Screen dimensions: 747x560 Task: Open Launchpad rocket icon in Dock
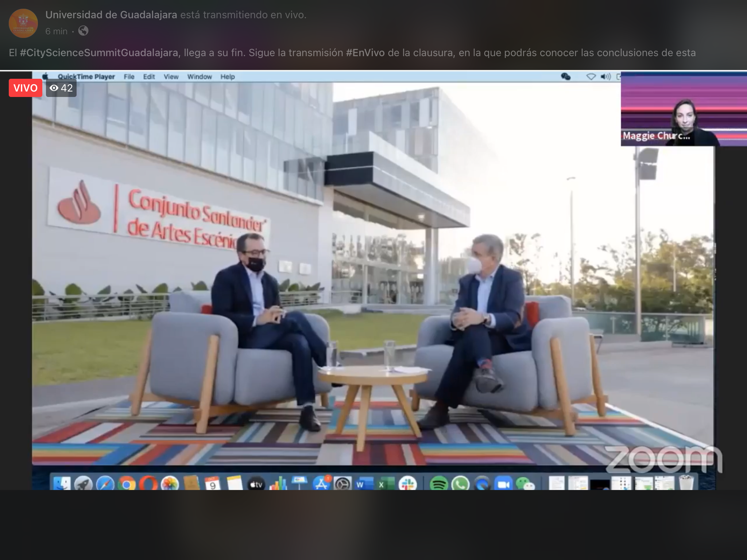(83, 483)
